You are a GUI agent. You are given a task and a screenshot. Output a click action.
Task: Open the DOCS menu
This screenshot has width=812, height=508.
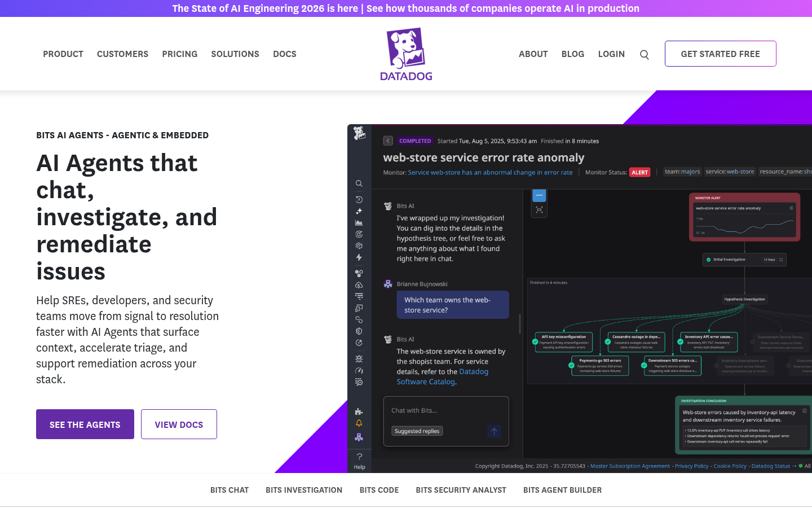point(285,54)
